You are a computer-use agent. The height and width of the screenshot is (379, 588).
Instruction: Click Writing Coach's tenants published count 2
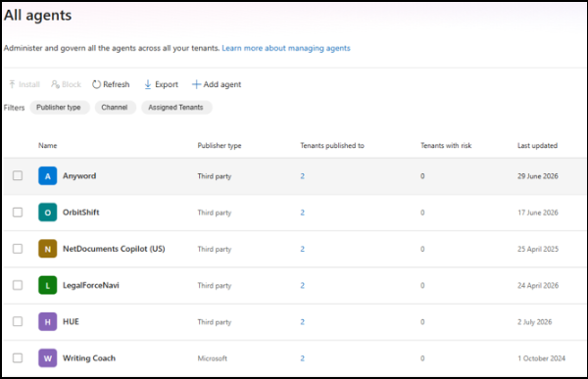(x=302, y=358)
